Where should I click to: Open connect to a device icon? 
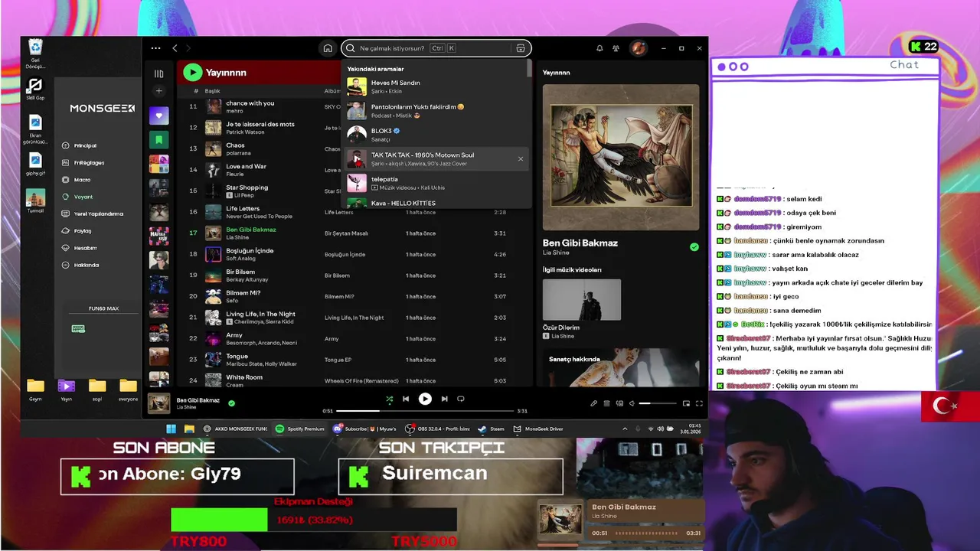coord(619,403)
